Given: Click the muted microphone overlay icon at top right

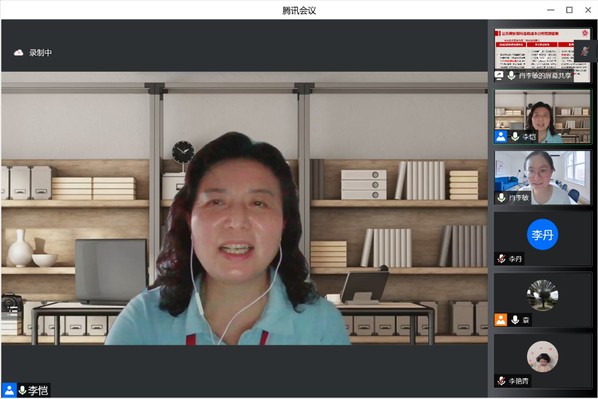Looking at the screenshot, I should [585, 51].
